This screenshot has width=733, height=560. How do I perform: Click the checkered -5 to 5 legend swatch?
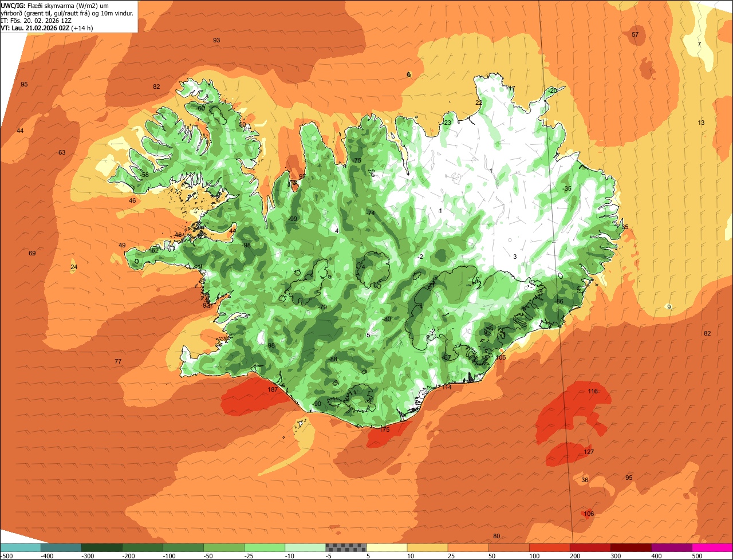[x=346, y=547]
